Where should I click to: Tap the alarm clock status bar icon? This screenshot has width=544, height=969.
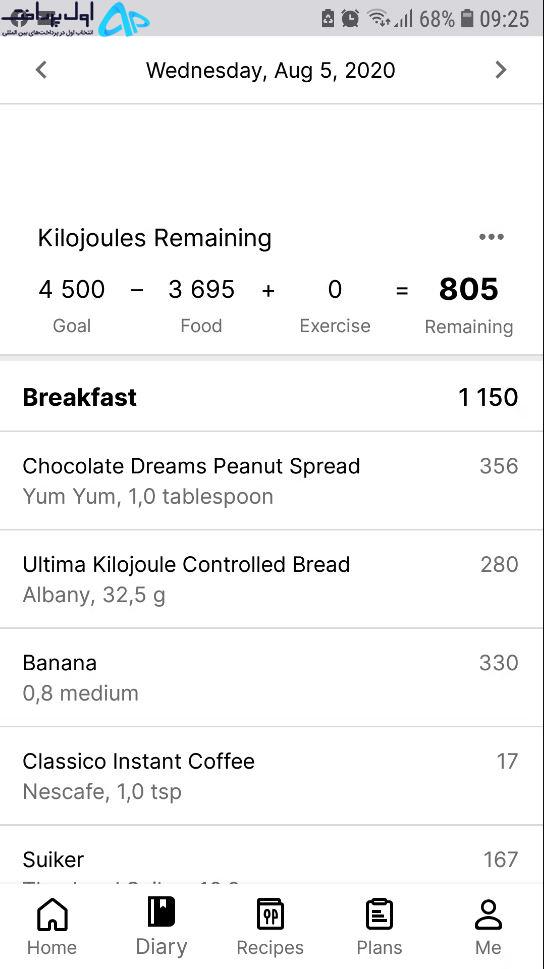pyautogui.click(x=350, y=19)
